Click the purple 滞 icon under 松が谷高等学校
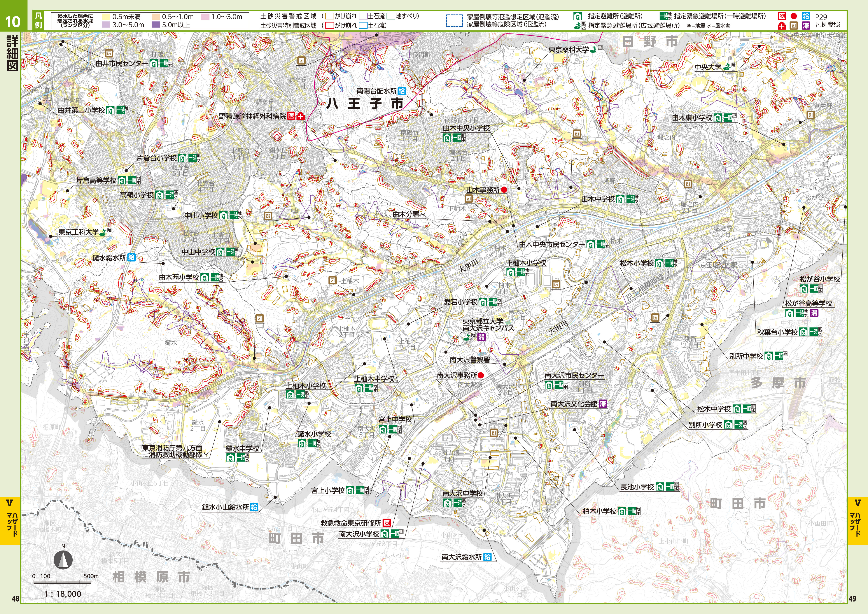868x614 pixels. 814,313
